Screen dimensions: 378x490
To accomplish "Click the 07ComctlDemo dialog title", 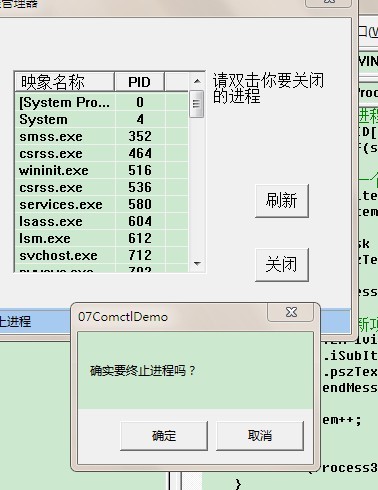I will (x=123, y=317).
